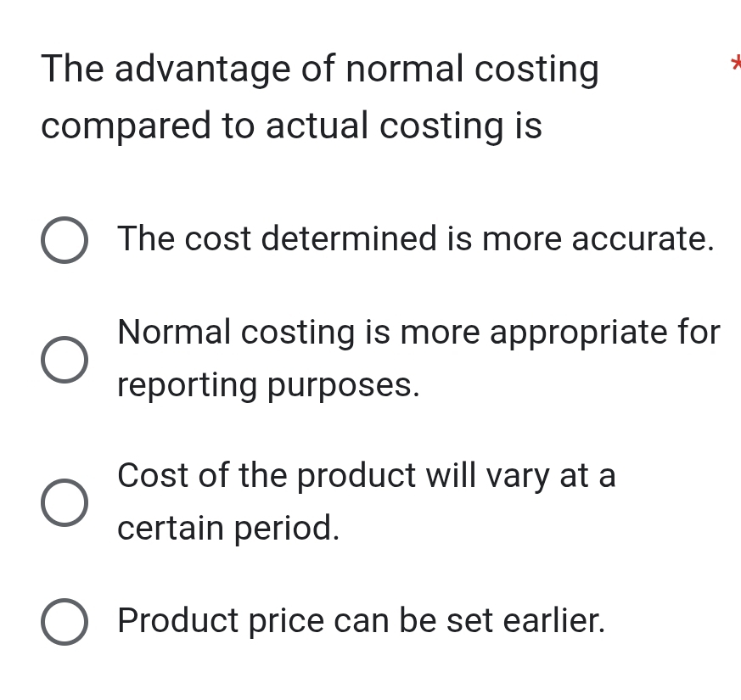Image resolution: width=741 pixels, height=700 pixels.
Task: Choose the "Normal costing is more appropriate" radio button
Action: (x=64, y=359)
